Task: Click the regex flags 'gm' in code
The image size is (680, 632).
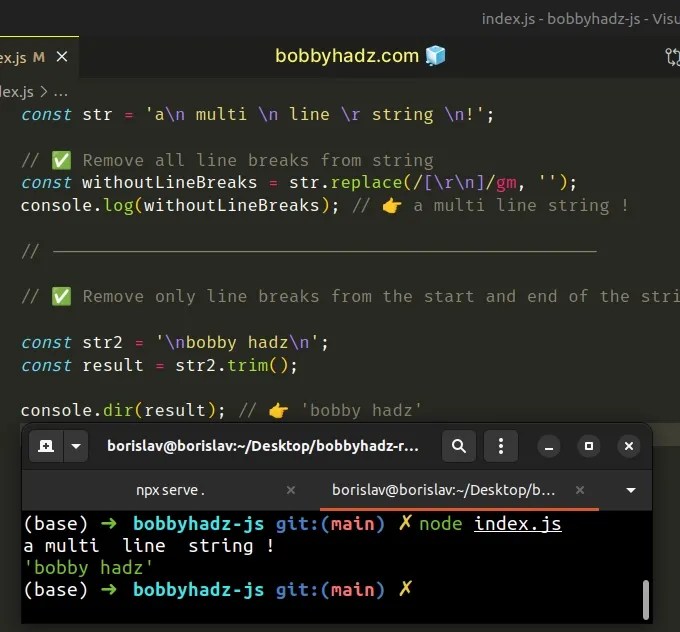Action: click(x=506, y=184)
